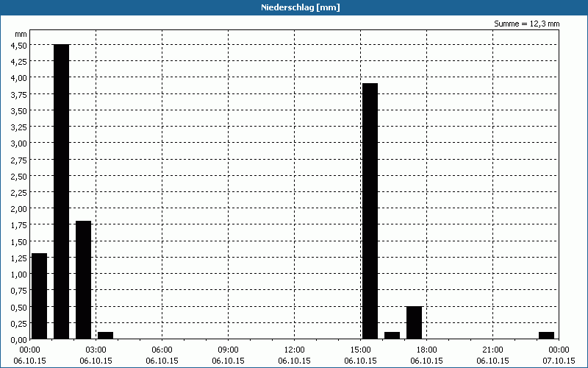Click the 2,00 y-axis label
This screenshot has width=588, height=368.
(x=19, y=209)
